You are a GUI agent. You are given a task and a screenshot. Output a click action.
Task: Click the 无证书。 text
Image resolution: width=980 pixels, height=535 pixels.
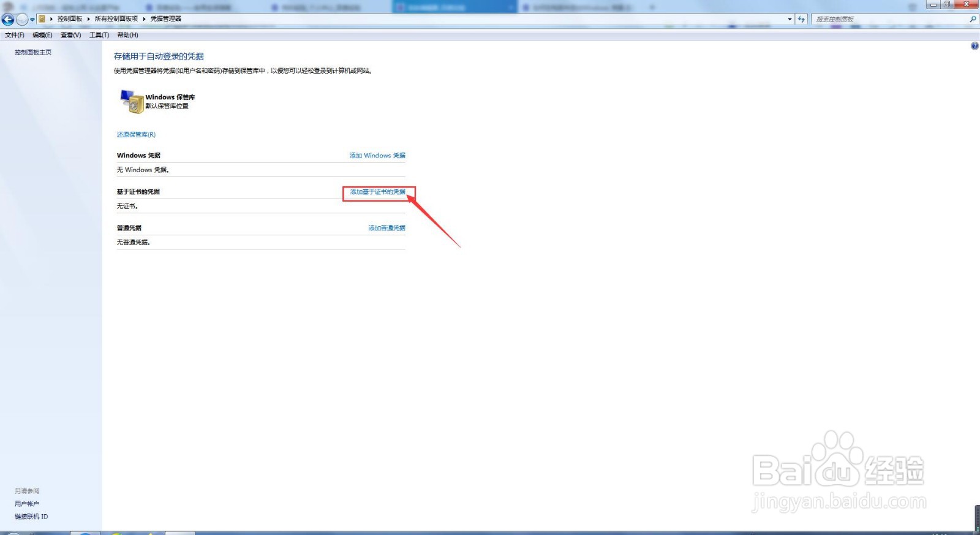point(127,206)
